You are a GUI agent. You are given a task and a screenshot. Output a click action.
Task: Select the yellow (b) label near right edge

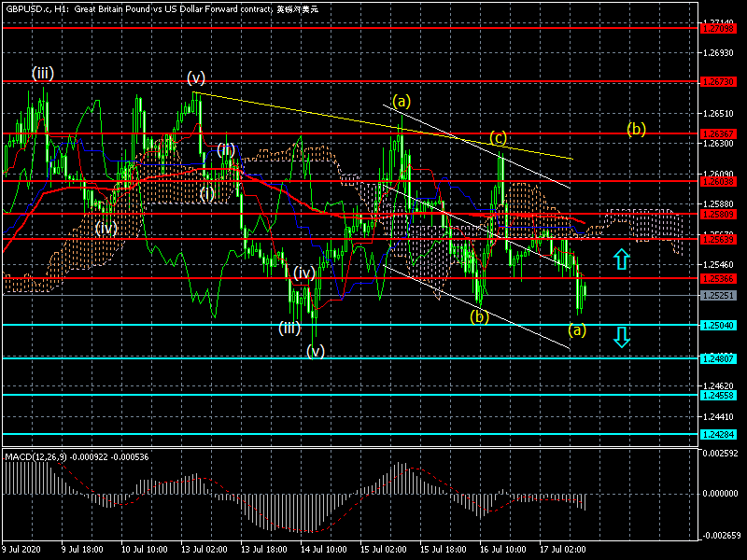coord(636,129)
